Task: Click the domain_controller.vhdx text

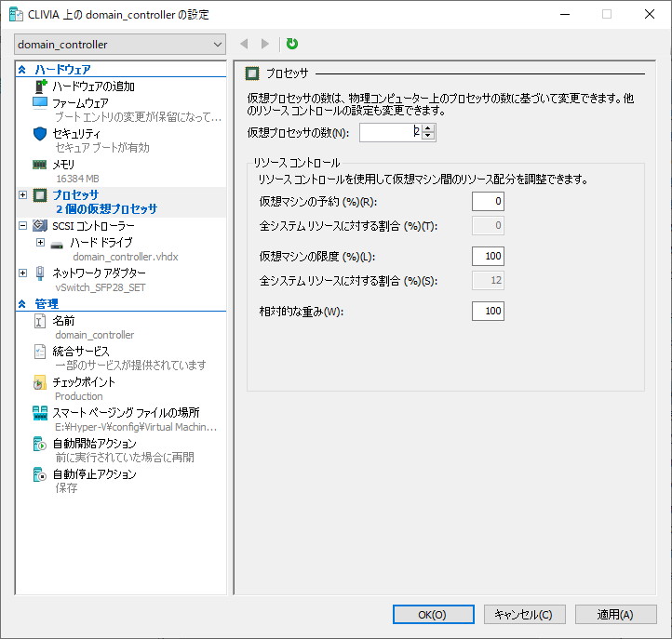Action: [x=125, y=257]
